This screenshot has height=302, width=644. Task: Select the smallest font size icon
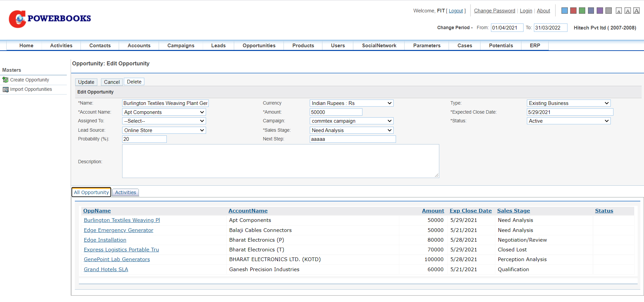pos(618,11)
